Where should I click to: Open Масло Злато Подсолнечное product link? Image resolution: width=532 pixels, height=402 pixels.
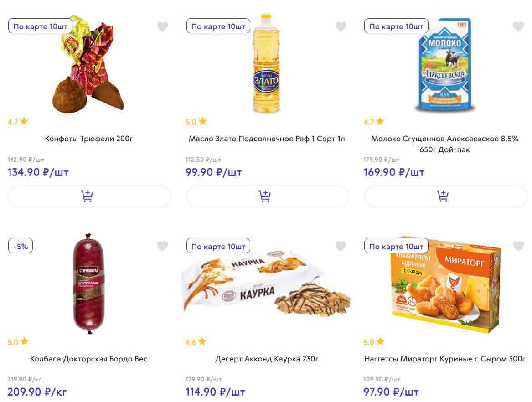click(x=267, y=139)
